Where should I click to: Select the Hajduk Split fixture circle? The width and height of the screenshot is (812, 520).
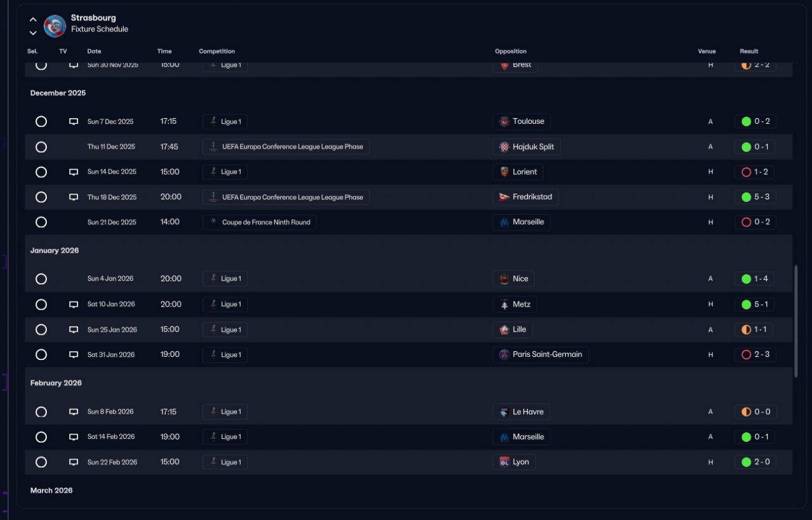point(41,147)
